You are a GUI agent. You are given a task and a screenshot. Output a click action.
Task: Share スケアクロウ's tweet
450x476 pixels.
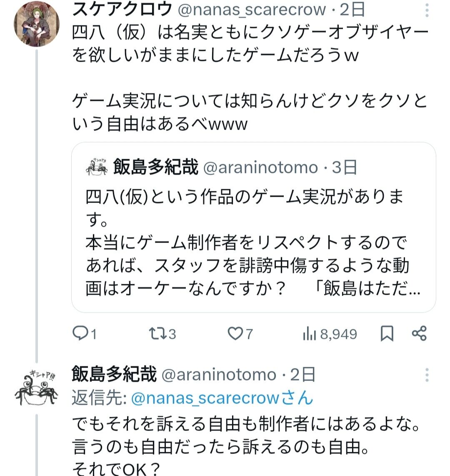tap(419, 333)
